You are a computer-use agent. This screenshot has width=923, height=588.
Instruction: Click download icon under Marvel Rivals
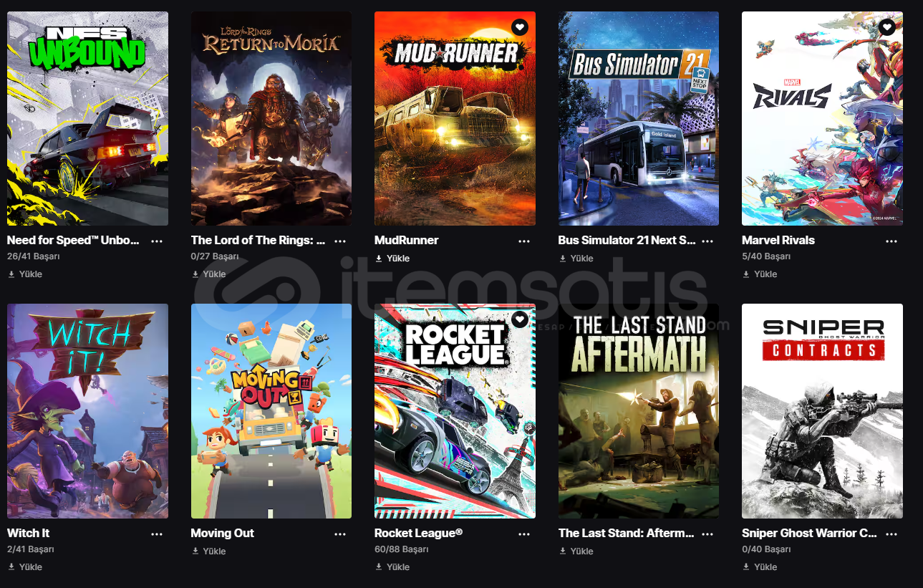746,274
